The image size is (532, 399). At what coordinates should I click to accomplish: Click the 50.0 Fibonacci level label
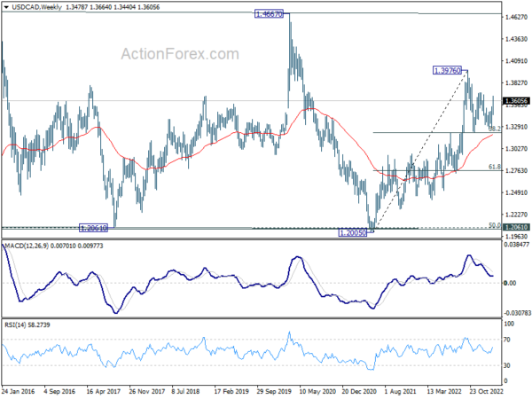(495, 225)
